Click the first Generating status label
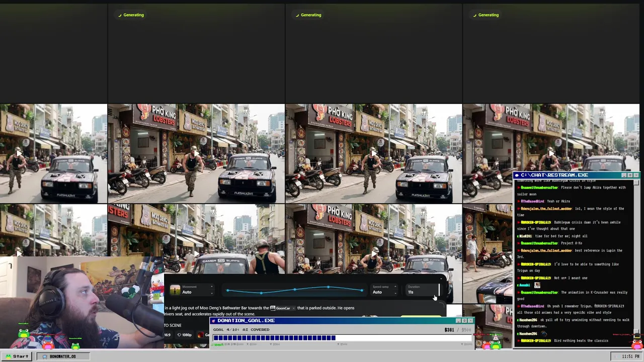644x362 pixels. [131, 15]
